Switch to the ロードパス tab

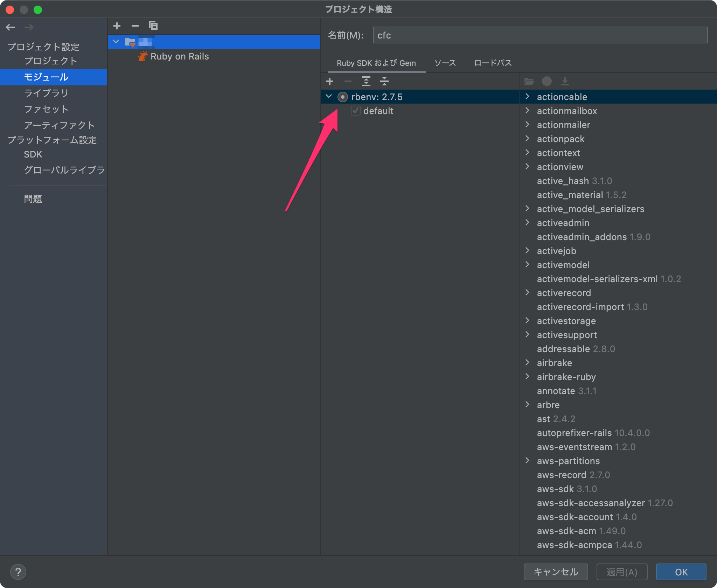coord(493,63)
